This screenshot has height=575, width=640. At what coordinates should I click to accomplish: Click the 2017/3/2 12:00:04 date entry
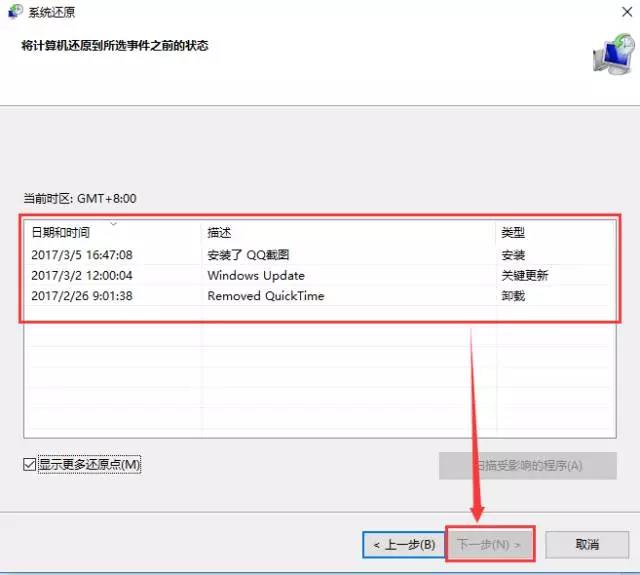[x=82, y=275]
